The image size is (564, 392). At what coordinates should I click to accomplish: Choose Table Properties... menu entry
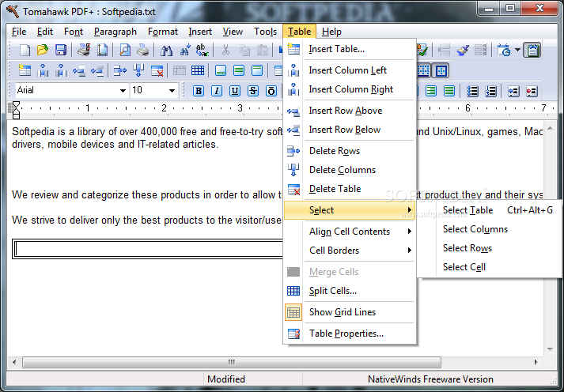click(350, 334)
